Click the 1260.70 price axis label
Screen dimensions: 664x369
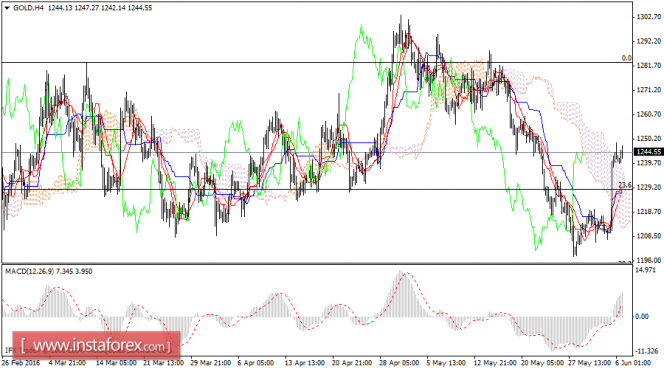pos(648,114)
